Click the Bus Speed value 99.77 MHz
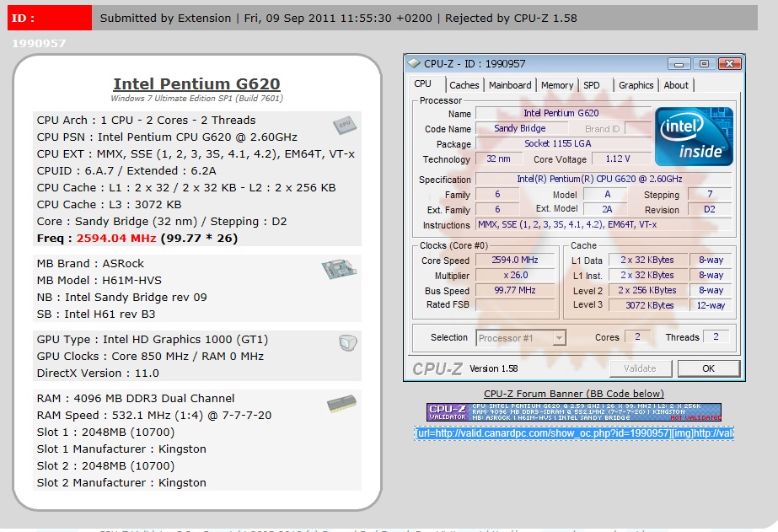The image size is (778, 532). click(515, 290)
